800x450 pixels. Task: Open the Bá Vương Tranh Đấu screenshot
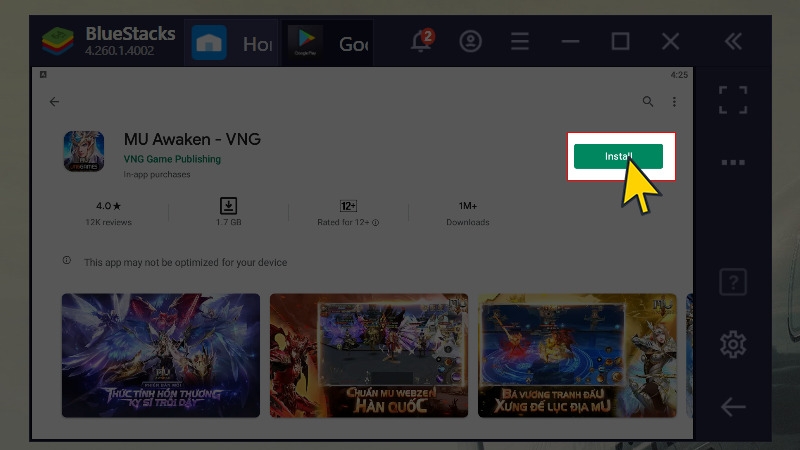[577, 355]
